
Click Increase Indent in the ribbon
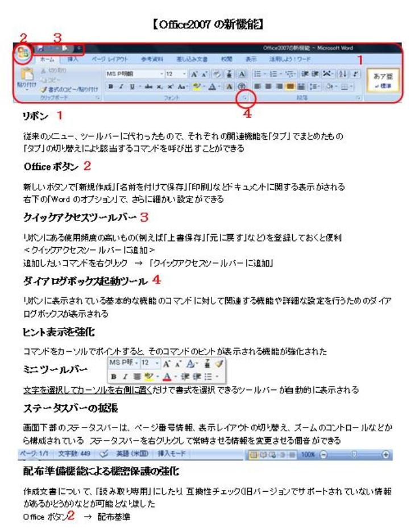tap(316, 74)
